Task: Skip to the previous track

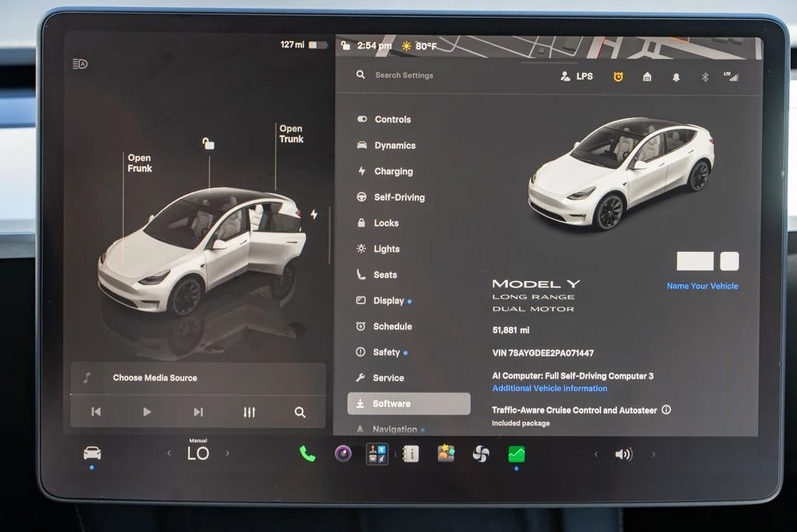Action: click(x=96, y=411)
